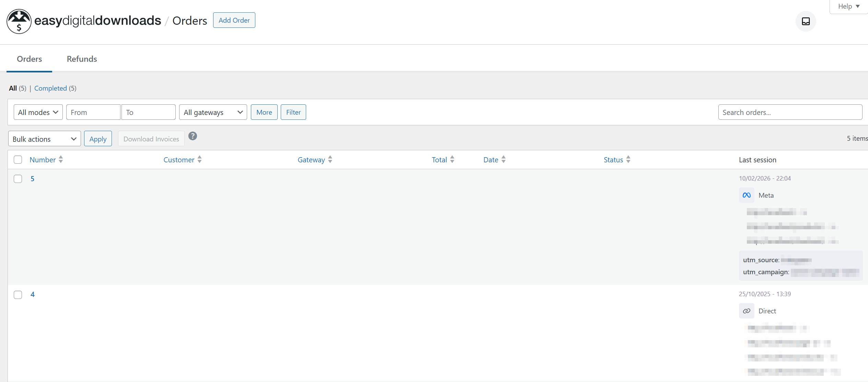Screen dimensions: 868x382
Task: Expand the Help tab menu
Action: point(848,7)
